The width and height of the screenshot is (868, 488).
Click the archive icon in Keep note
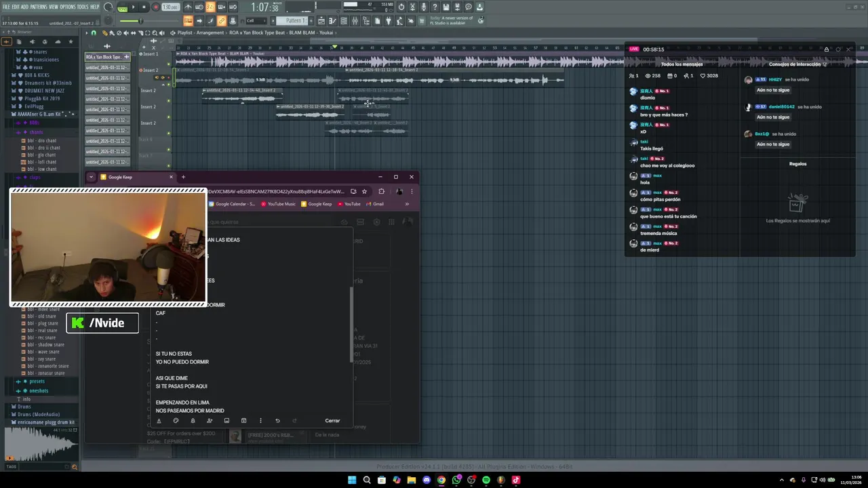tap(243, 420)
